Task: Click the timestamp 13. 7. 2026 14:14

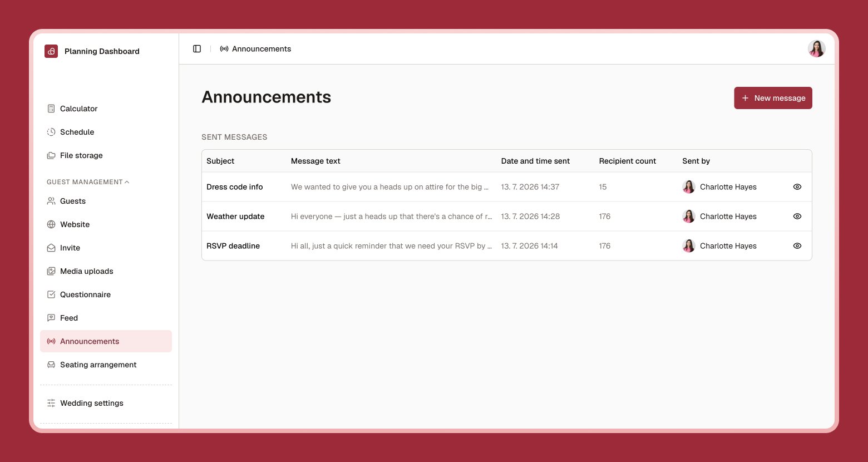Action: coord(530,246)
